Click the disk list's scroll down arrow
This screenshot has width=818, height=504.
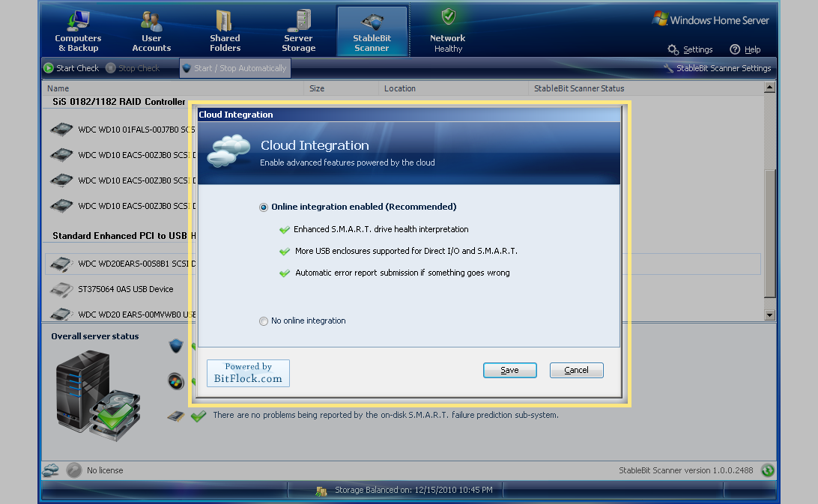point(769,315)
